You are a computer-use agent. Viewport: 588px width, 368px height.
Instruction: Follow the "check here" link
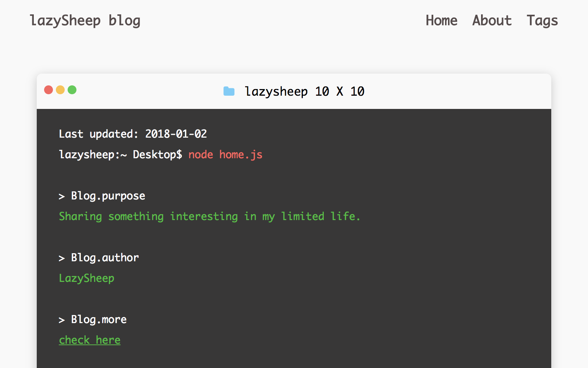[x=90, y=340]
